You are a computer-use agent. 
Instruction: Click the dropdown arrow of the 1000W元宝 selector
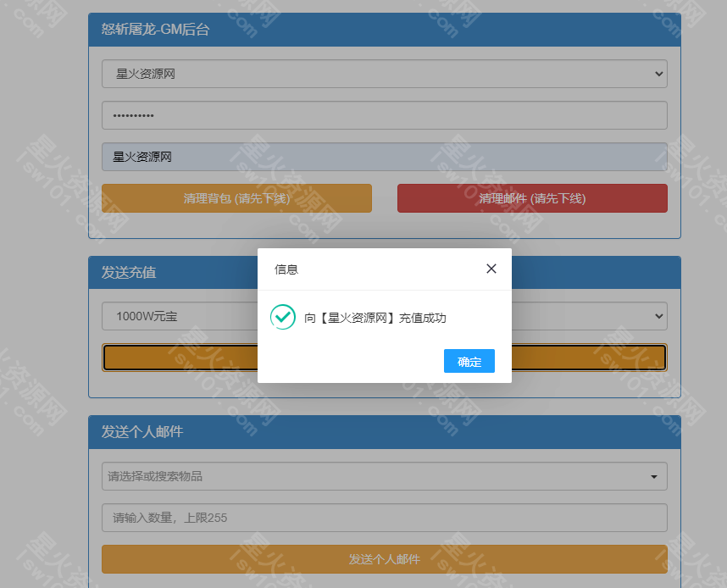point(659,316)
